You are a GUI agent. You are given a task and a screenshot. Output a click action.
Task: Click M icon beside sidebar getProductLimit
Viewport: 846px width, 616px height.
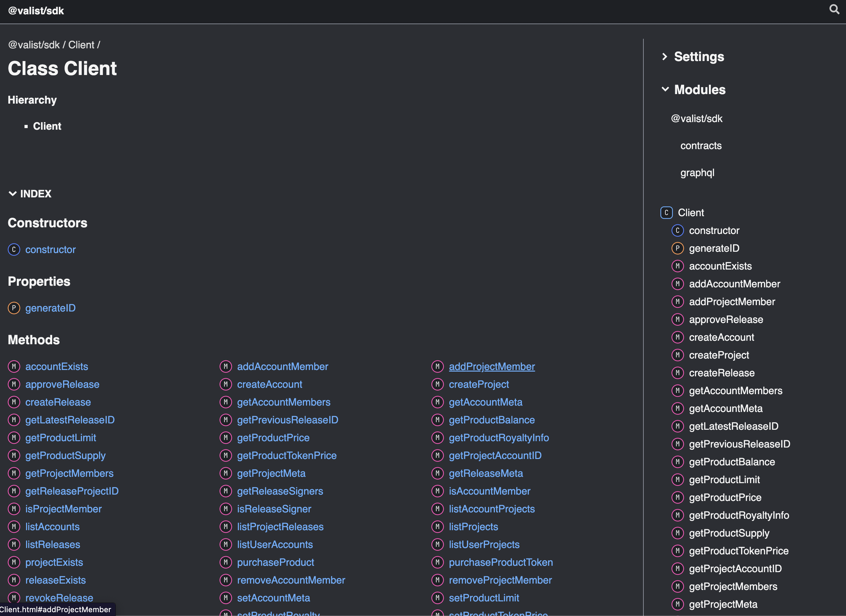coord(677,480)
